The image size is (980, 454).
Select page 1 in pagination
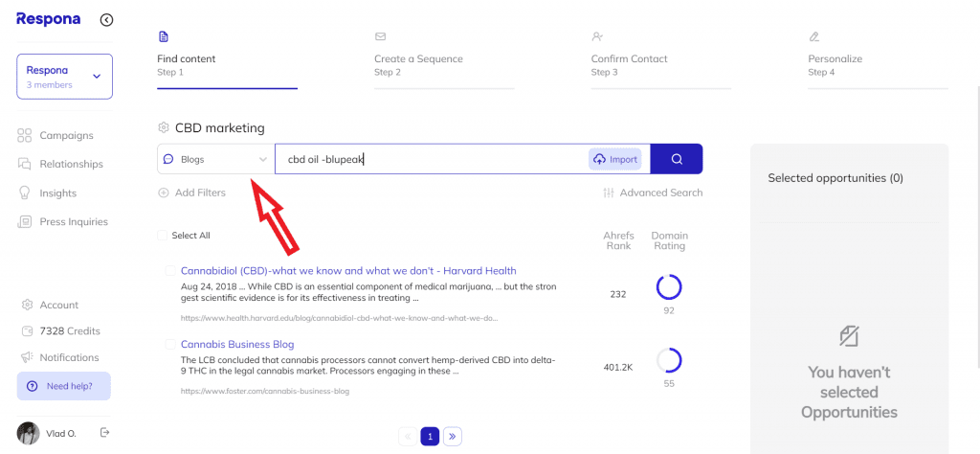coord(430,437)
